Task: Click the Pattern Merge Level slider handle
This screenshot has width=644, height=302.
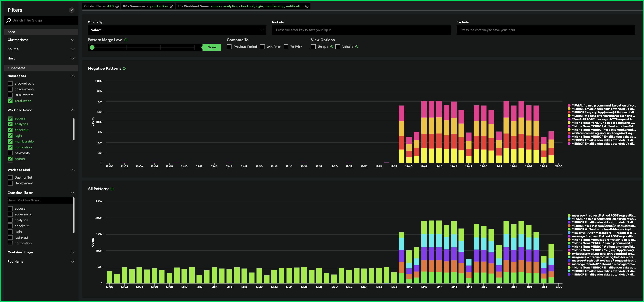Action: click(x=92, y=47)
